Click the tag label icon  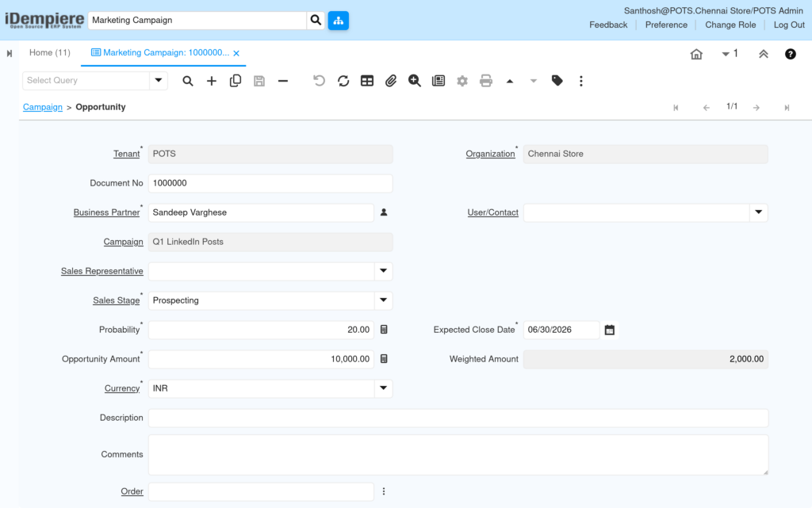(557, 81)
